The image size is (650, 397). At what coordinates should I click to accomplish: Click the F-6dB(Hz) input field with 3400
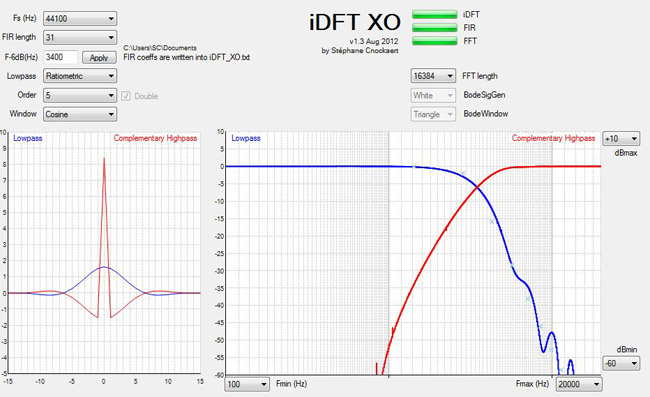click(61, 57)
